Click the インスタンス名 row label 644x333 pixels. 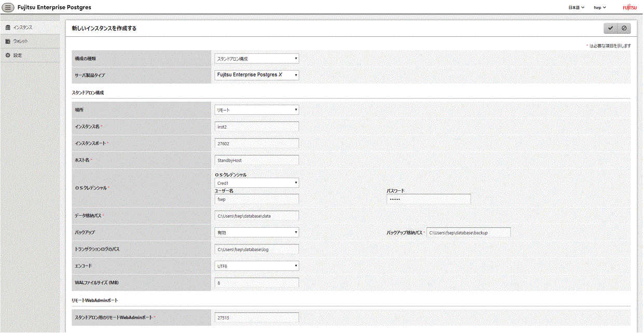coord(88,127)
